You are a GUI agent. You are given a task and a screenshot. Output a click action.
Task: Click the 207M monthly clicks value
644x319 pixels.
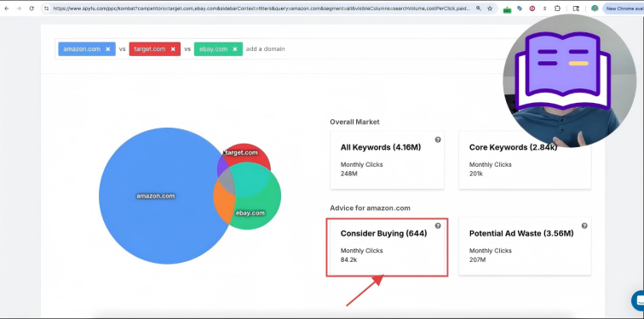point(478,260)
